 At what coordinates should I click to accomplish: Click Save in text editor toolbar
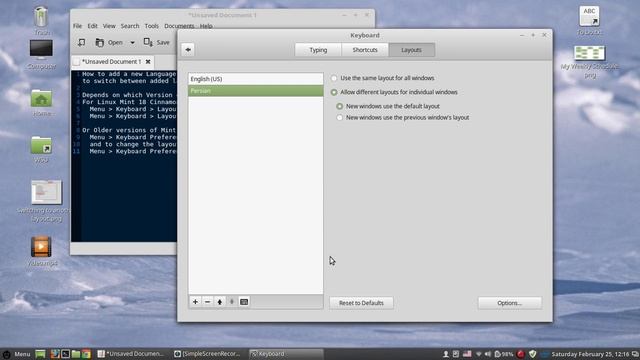(x=157, y=42)
